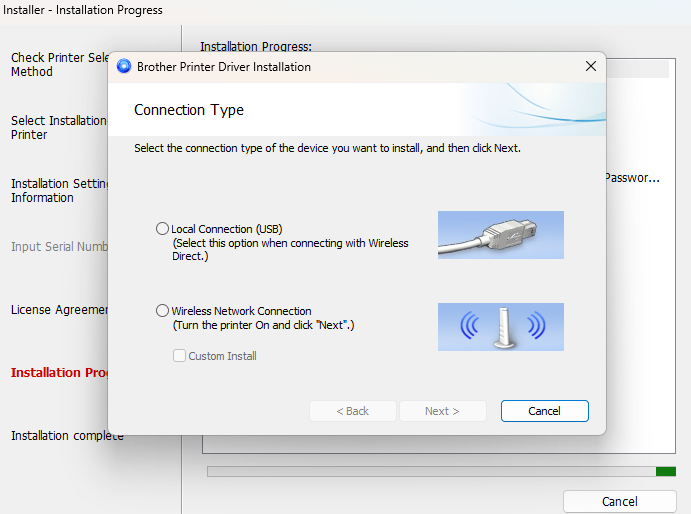Click 'Check Printer Selection Method' step in sidebar
This screenshot has width=691, height=514.
tap(59, 64)
